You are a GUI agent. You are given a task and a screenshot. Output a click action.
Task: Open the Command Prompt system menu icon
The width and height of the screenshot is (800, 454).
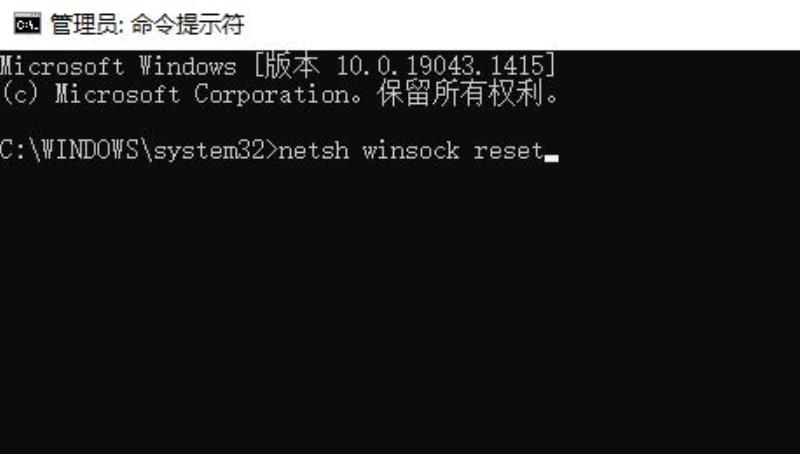27,23
